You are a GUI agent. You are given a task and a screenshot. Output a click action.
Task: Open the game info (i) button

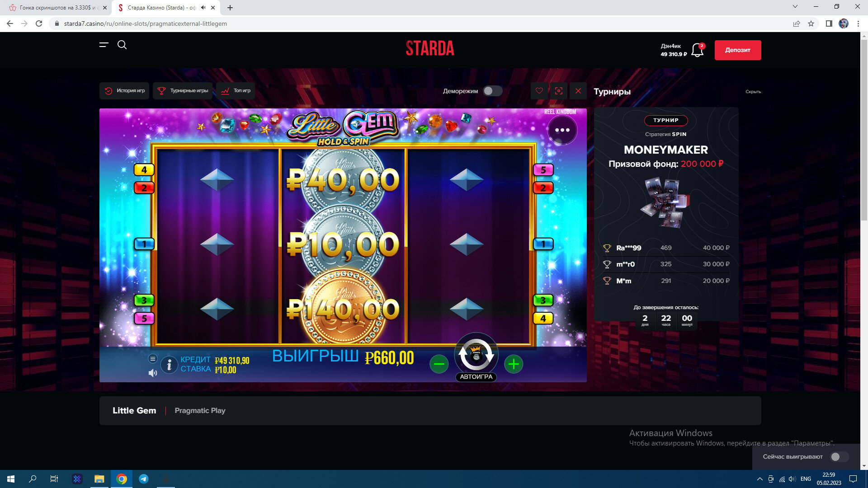[169, 365]
